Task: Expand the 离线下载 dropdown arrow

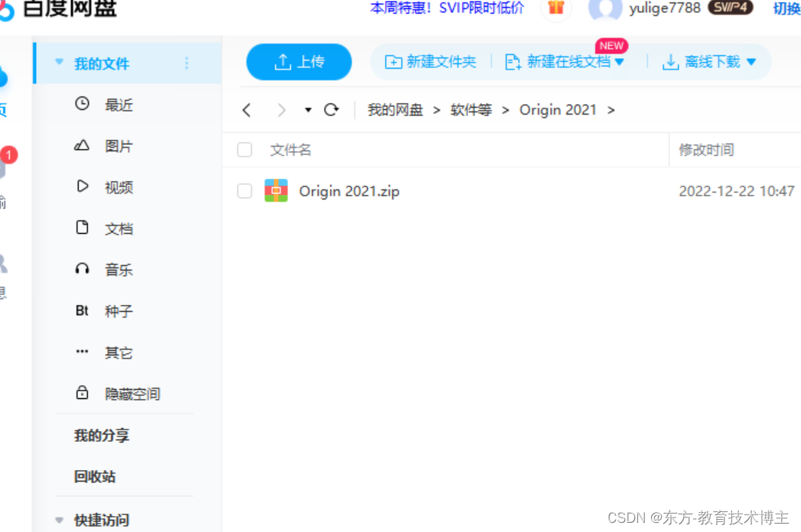Action: [x=751, y=62]
